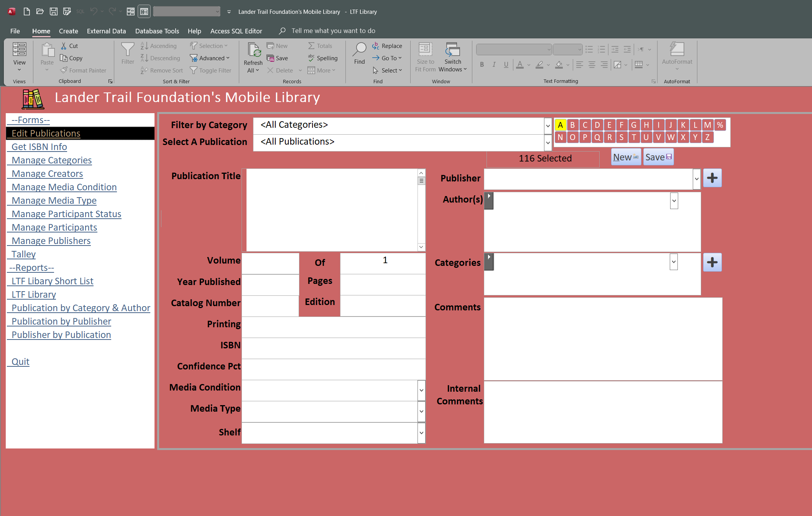Click the Save icon in quick access toolbar
Viewport: 812px width, 516px height.
54,12
